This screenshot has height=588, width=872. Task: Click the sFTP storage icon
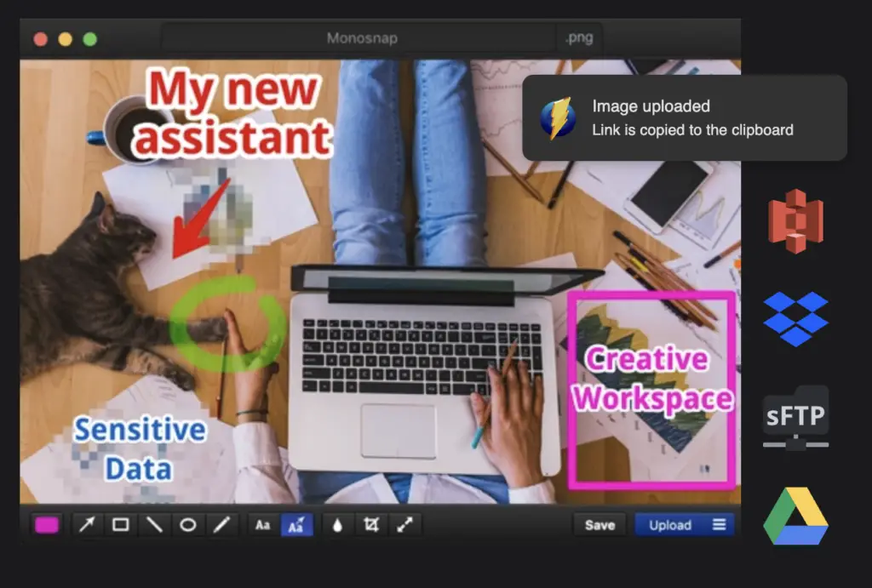796,418
